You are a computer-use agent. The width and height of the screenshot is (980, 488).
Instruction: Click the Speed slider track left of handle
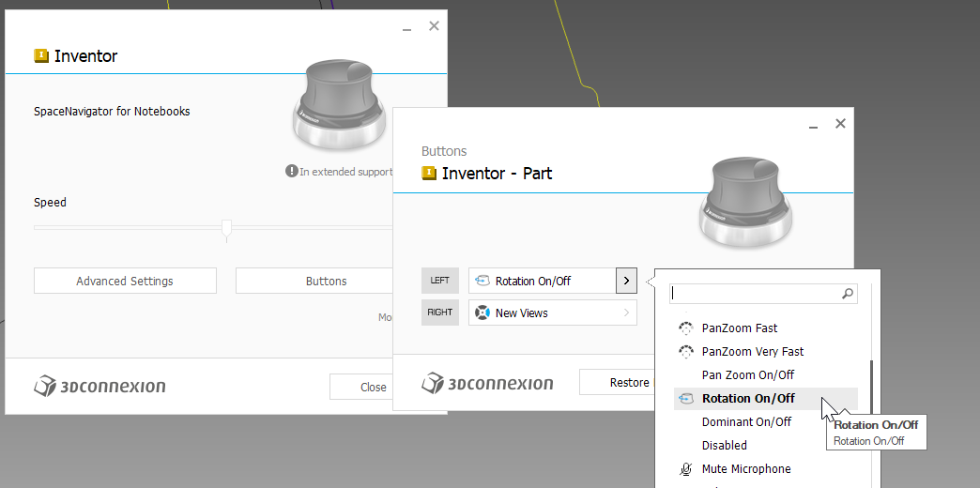point(128,227)
